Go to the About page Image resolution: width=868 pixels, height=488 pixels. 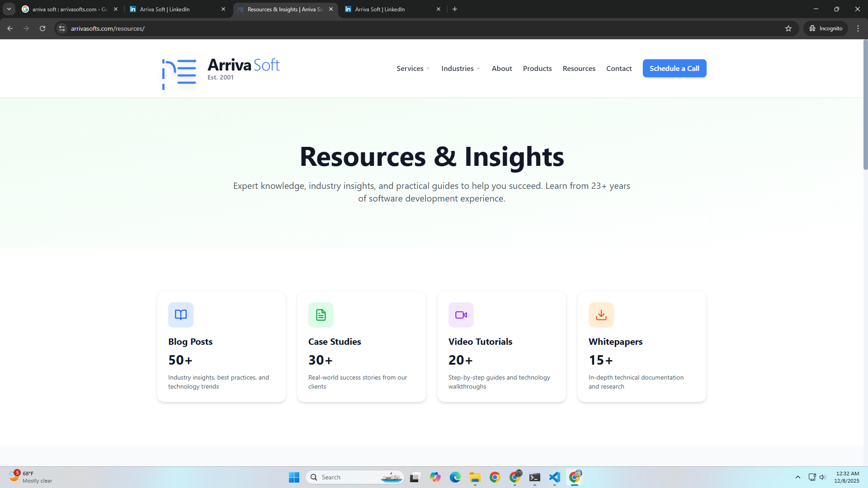[x=501, y=69]
